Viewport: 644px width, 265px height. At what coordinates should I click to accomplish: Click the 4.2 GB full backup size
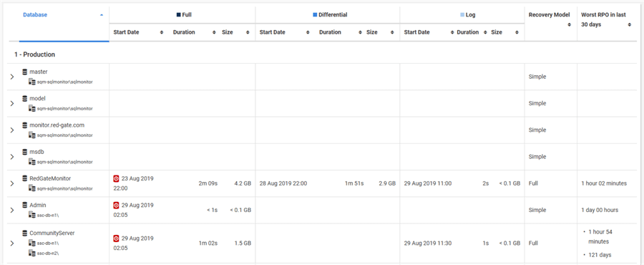(x=243, y=183)
